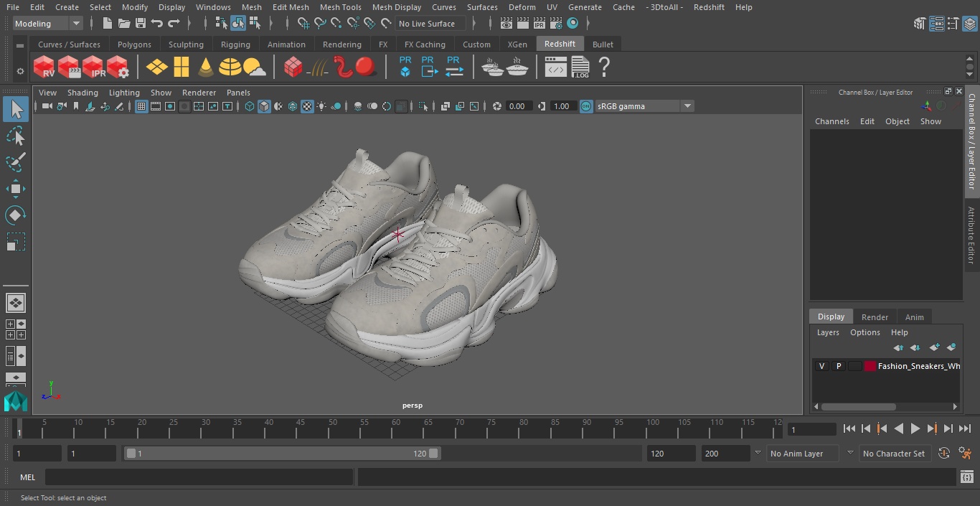This screenshot has height=506, width=980.
Task: Click the layer list horizontal scrollbar
Action: click(858, 406)
